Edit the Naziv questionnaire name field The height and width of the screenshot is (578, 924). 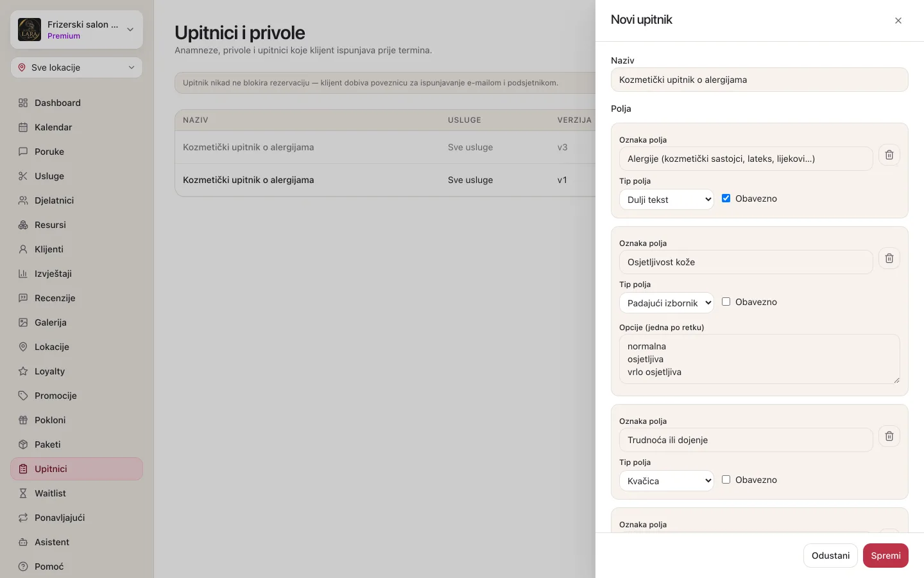pyautogui.click(x=759, y=80)
